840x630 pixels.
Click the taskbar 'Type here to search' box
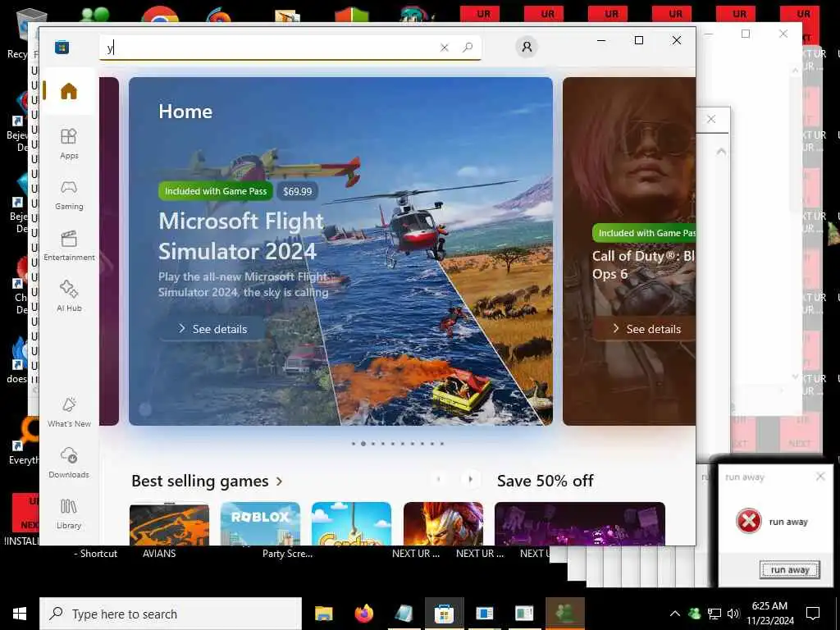[x=171, y=614]
